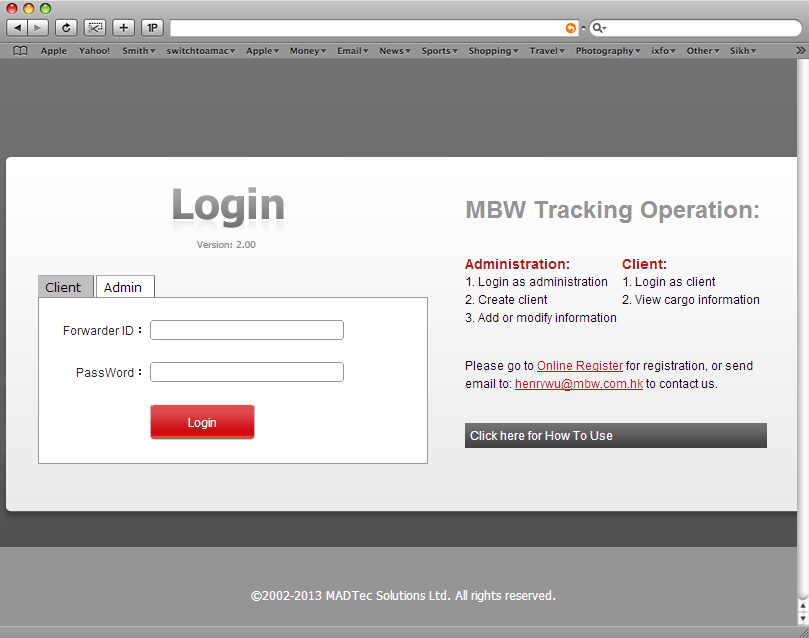Show all bookmarks with the book icon

(20, 51)
